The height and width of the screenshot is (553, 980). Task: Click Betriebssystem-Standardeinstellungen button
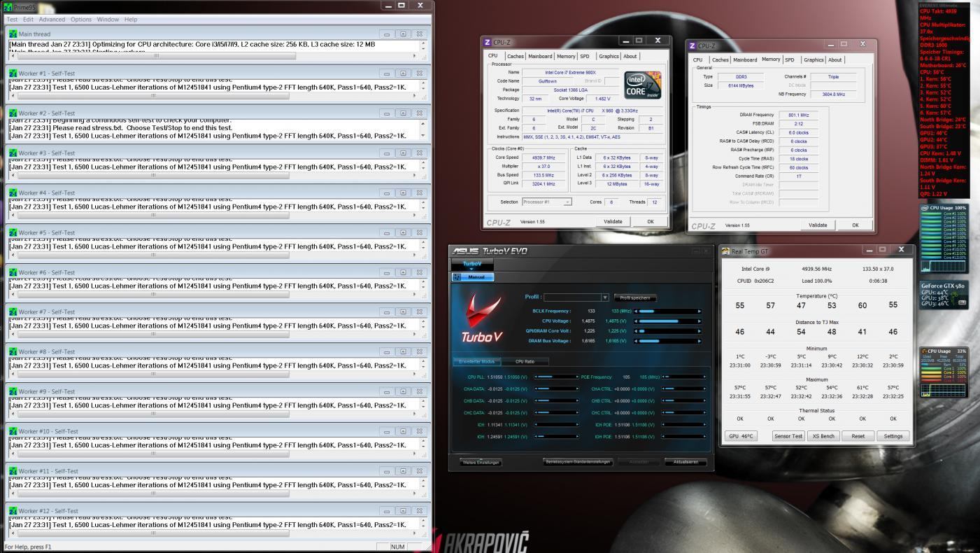click(578, 461)
